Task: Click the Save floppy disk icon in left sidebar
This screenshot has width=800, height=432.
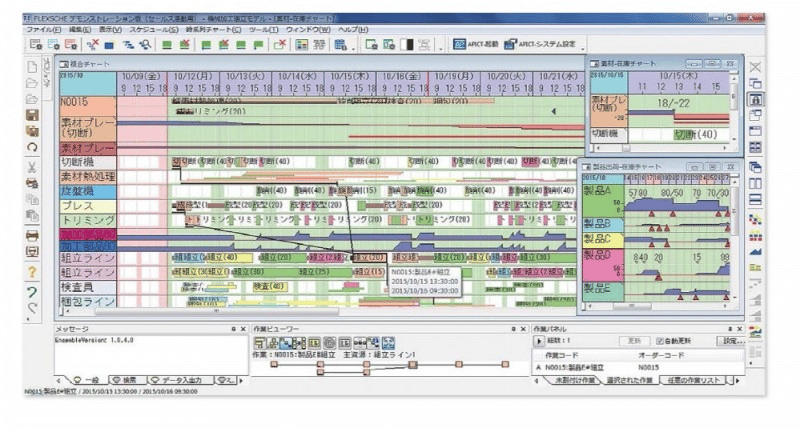Action: pyautogui.click(x=32, y=115)
